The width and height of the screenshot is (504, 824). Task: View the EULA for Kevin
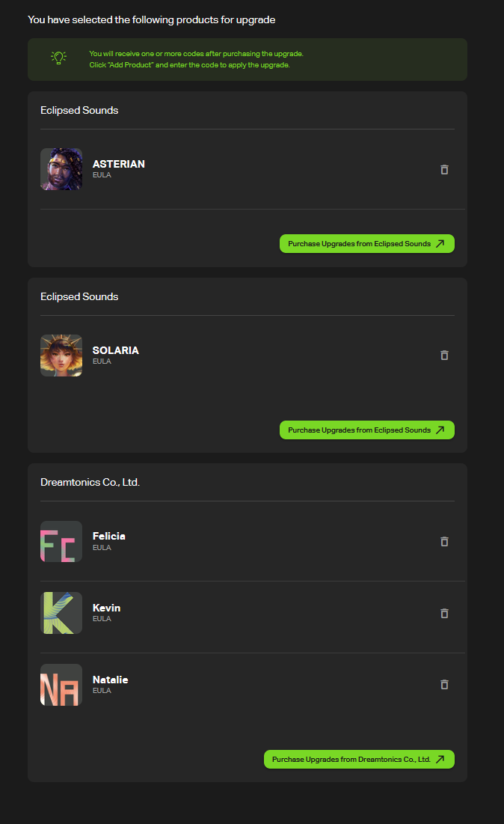(102, 618)
